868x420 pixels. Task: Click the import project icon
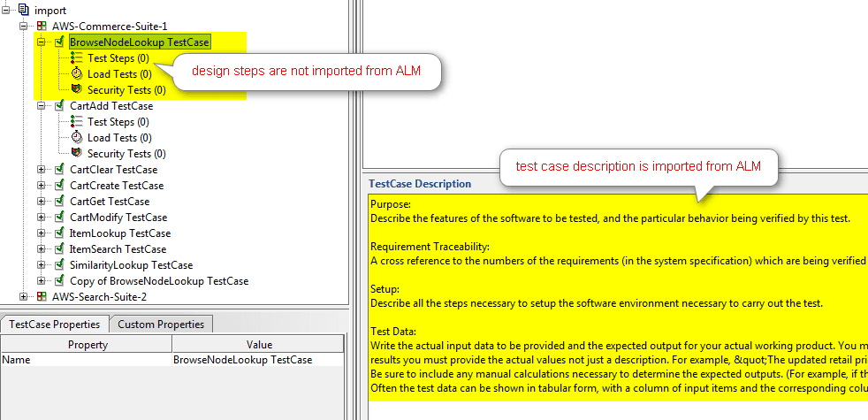(23, 10)
